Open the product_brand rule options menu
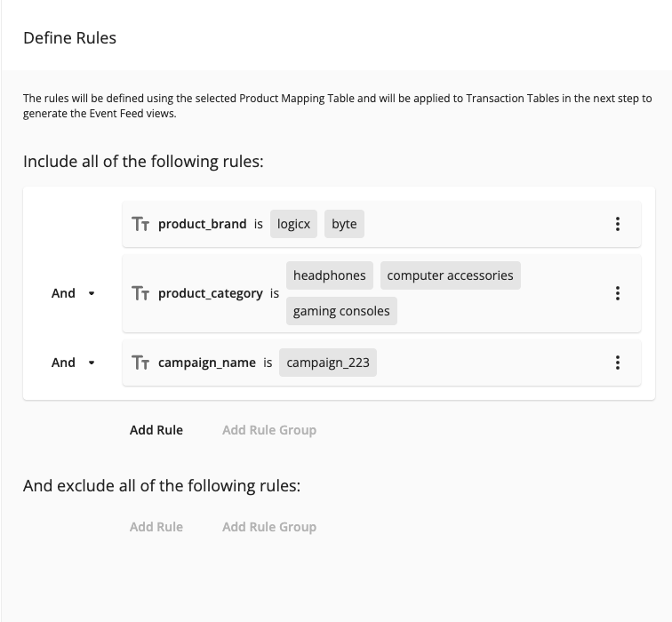This screenshot has width=672, height=622. tap(618, 224)
